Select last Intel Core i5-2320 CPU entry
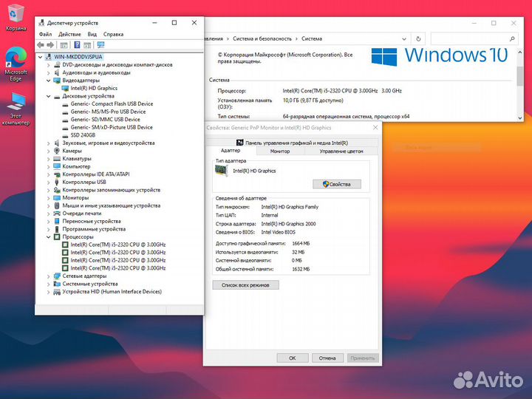Image resolution: width=532 pixels, height=399 pixels. [x=118, y=268]
